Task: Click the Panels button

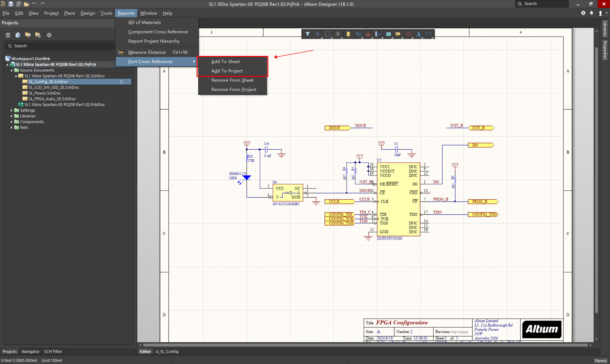Action: [600, 360]
